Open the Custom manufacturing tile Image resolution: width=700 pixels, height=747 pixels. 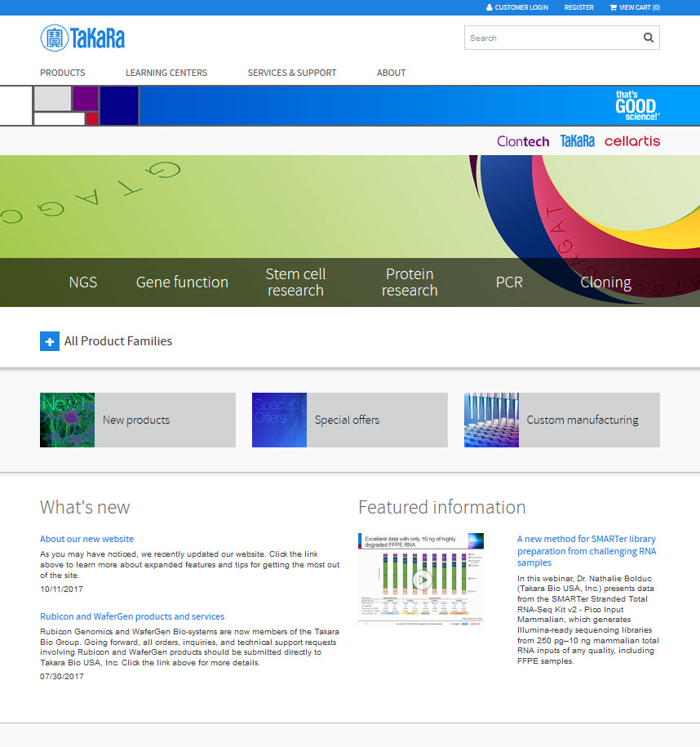562,420
